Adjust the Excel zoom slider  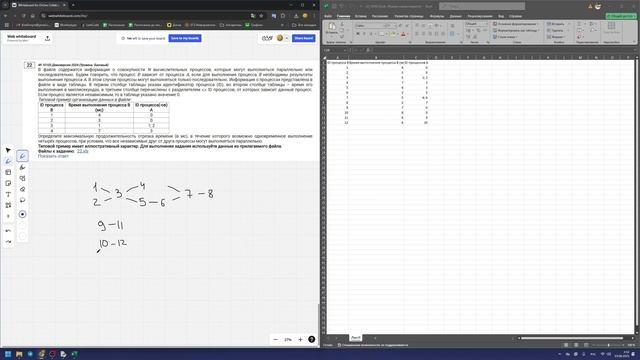tap(608, 345)
